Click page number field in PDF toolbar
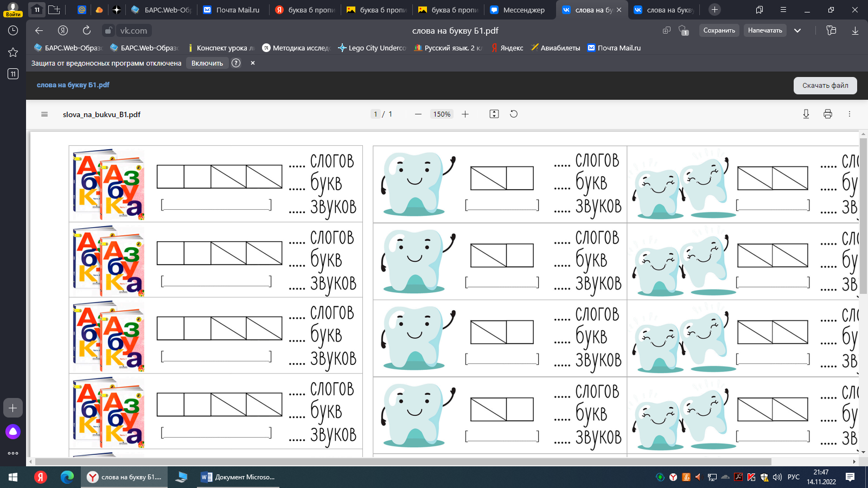The height and width of the screenshot is (488, 868). pos(375,114)
